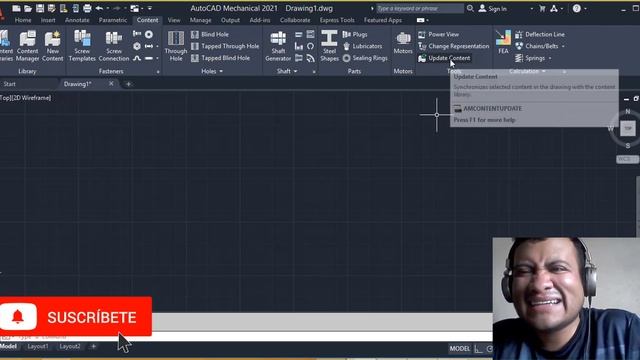Click the Plot printer icon in quick access toolbar
The width and height of the screenshot is (640, 360).
click(87, 8)
